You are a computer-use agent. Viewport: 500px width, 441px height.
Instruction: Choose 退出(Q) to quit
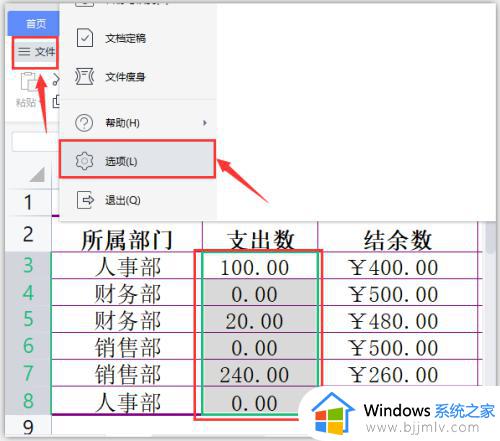click(x=138, y=200)
